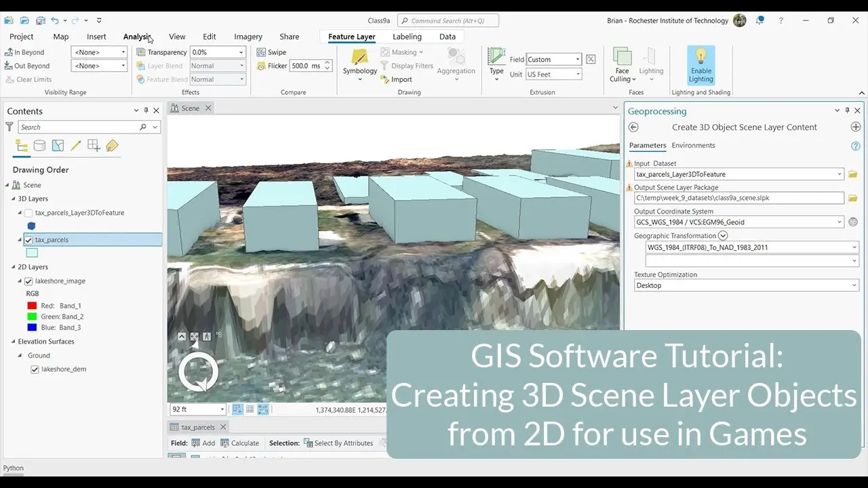Switch Contents to List By Labeling
Image resolution: width=868 pixels, height=488 pixels.
(x=112, y=146)
